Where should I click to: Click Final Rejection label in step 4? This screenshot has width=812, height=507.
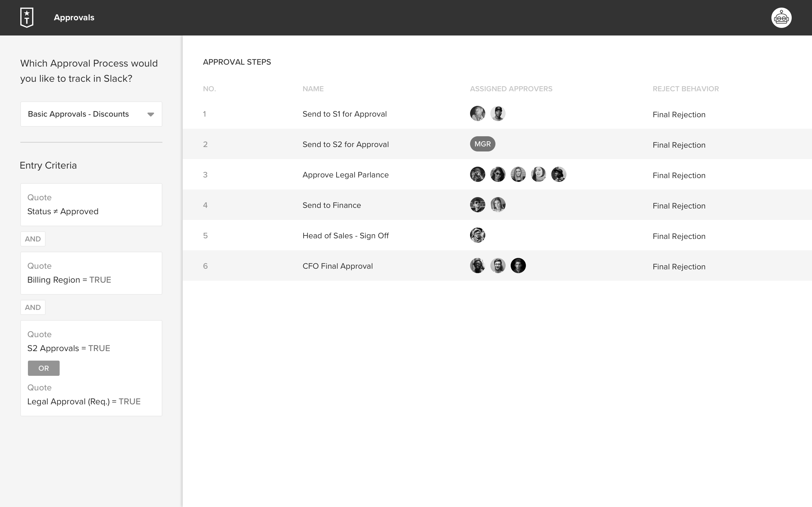679,206
